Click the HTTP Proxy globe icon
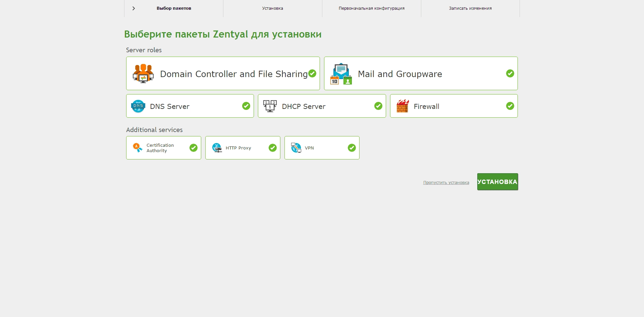644x317 pixels. 217,148
